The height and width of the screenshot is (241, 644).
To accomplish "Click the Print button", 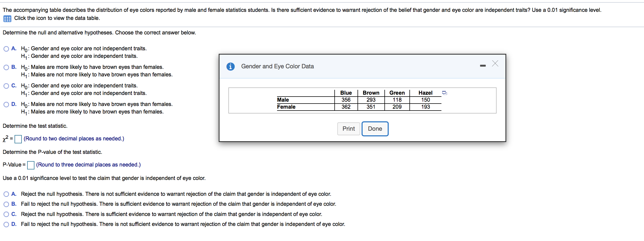I will (349, 129).
